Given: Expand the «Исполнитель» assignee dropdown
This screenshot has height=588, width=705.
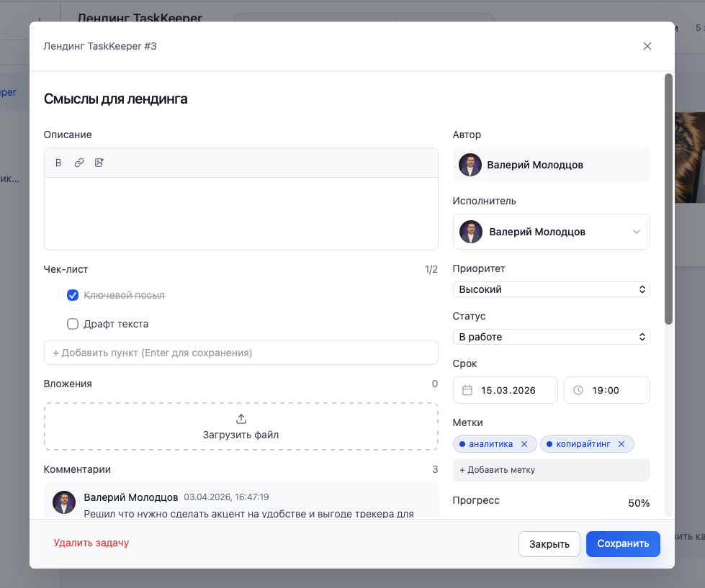Looking at the screenshot, I should pyautogui.click(x=636, y=232).
